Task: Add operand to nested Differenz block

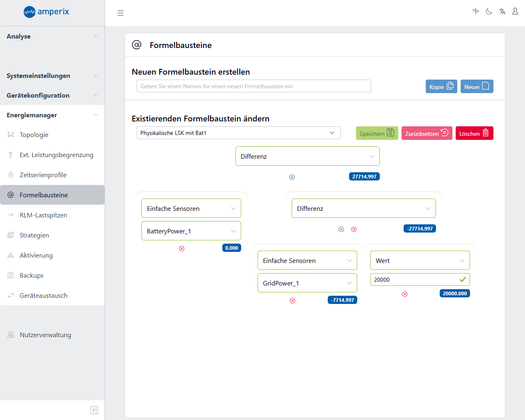Action: [341, 229]
